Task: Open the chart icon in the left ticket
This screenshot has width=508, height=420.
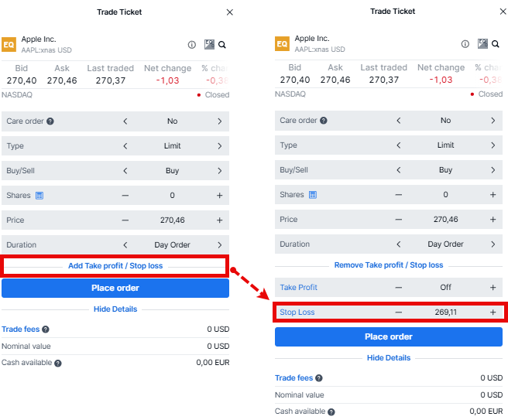Action: click(x=209, y=45)
